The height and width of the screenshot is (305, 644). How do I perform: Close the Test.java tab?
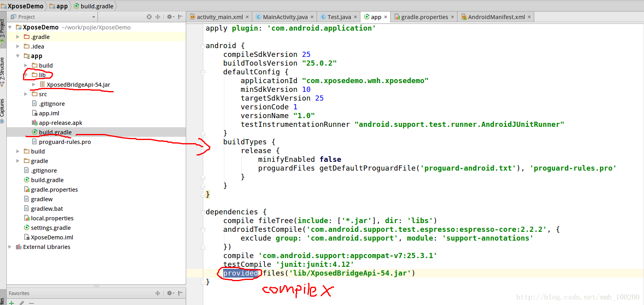(355, 17)
